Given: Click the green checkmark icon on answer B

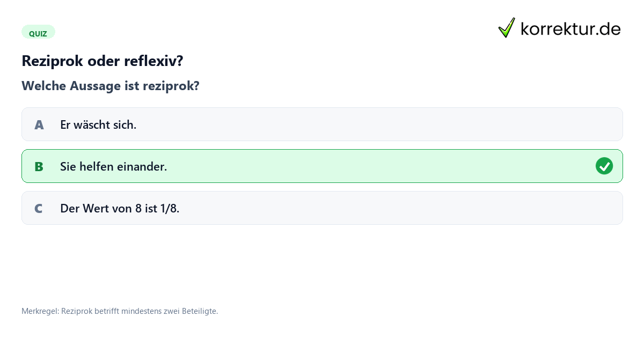Looking at the screenshot, I should pos(604,166).
